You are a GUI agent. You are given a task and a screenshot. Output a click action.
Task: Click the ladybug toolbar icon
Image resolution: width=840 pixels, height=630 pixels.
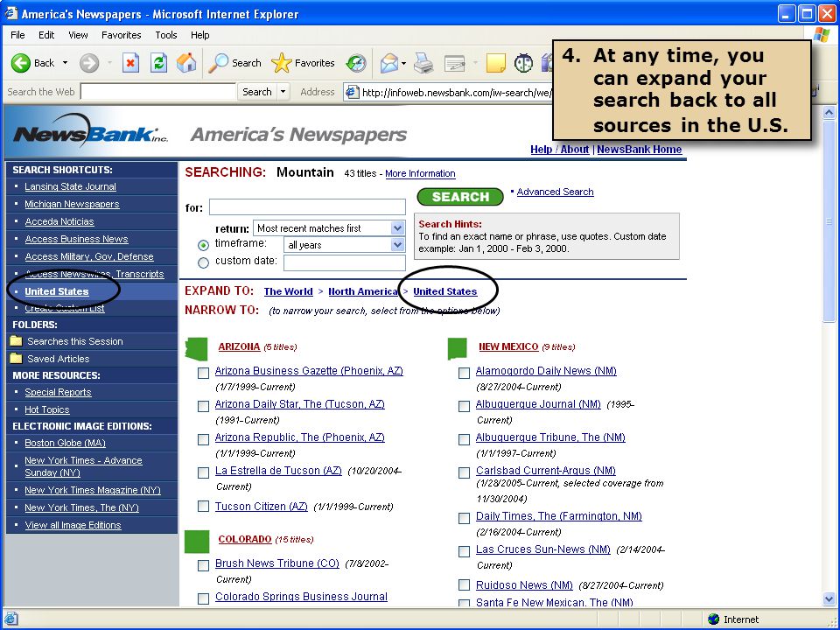pos(523,63)
